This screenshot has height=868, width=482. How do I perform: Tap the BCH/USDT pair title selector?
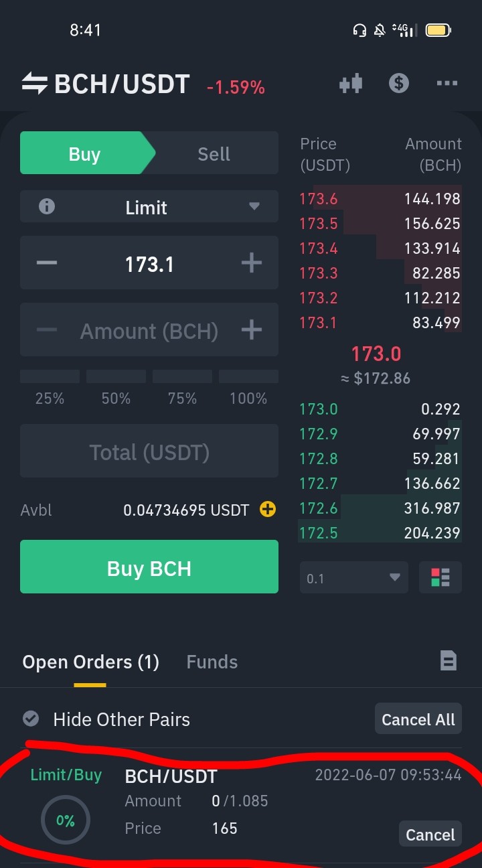click(122, 85)
